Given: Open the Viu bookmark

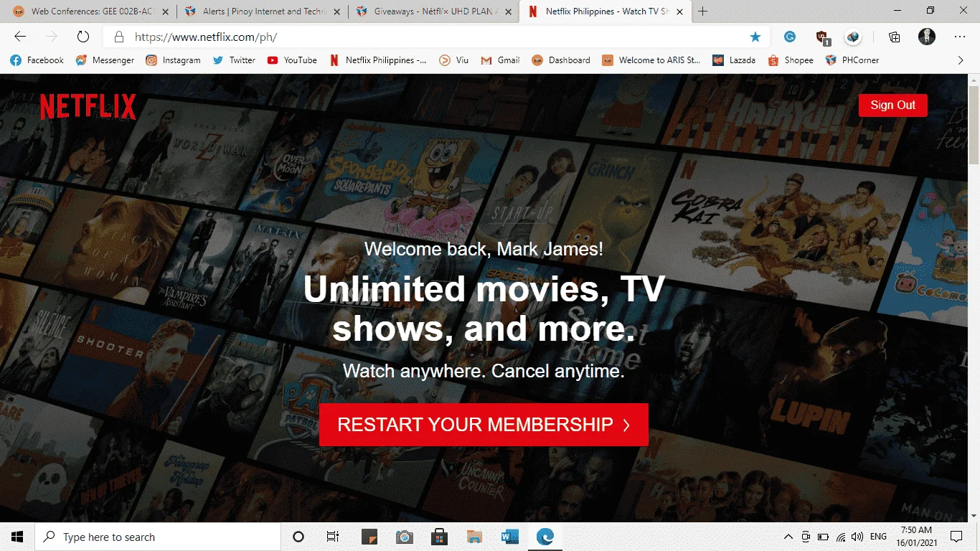Looking at the screenshot, I should point(453,60).
